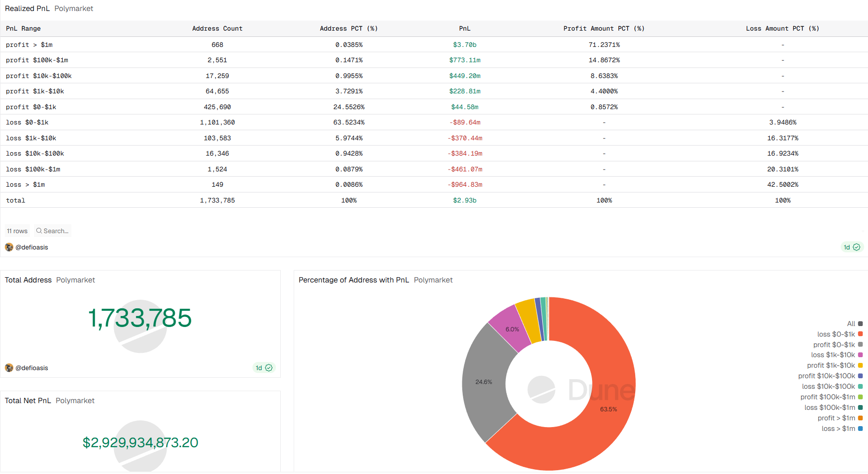Click the blue 'loss > $1m' legend swatch

pos(860,429)
